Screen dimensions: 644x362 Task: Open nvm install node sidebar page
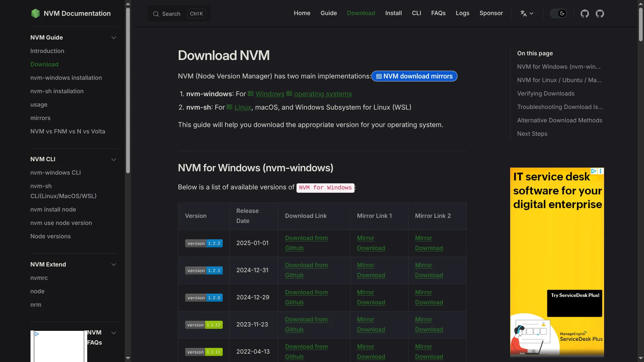(x=53, y=209)
